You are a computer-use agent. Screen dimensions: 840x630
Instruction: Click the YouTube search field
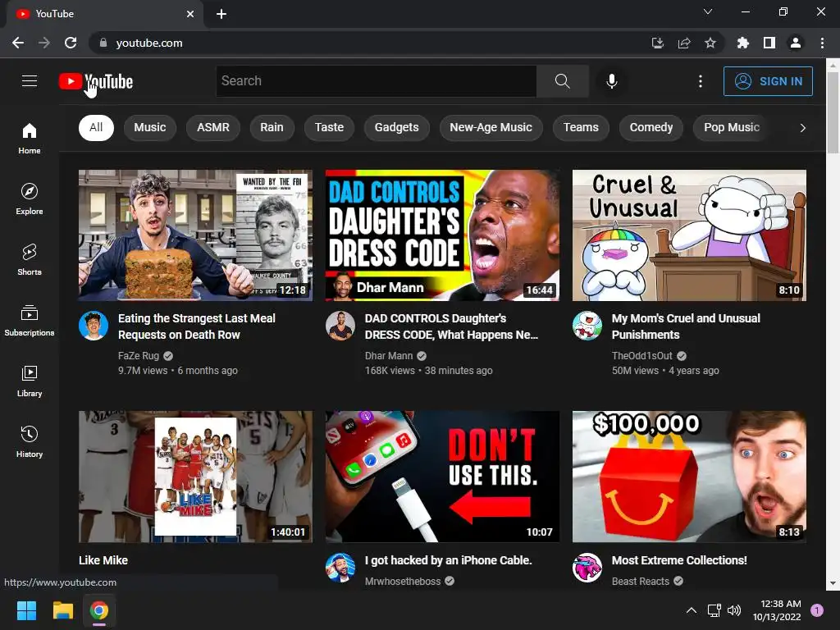[376, 81]
